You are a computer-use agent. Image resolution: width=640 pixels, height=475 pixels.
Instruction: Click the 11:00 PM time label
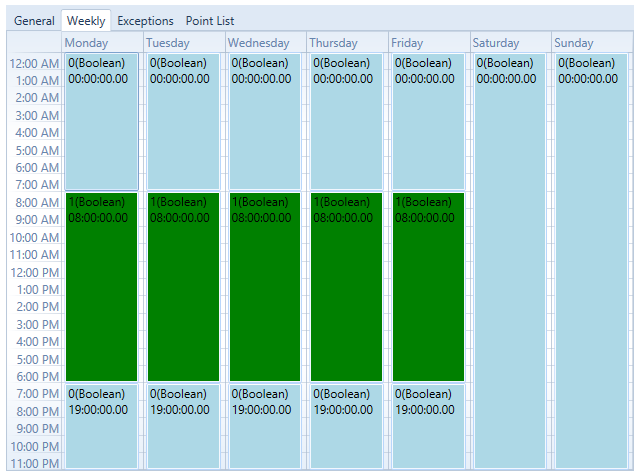[35, 463]
